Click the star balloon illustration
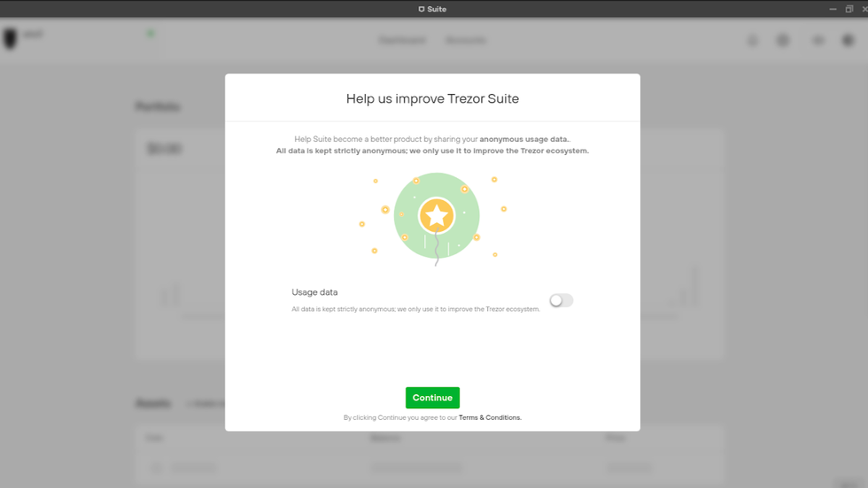868x488 pixels. coord(436,216)
